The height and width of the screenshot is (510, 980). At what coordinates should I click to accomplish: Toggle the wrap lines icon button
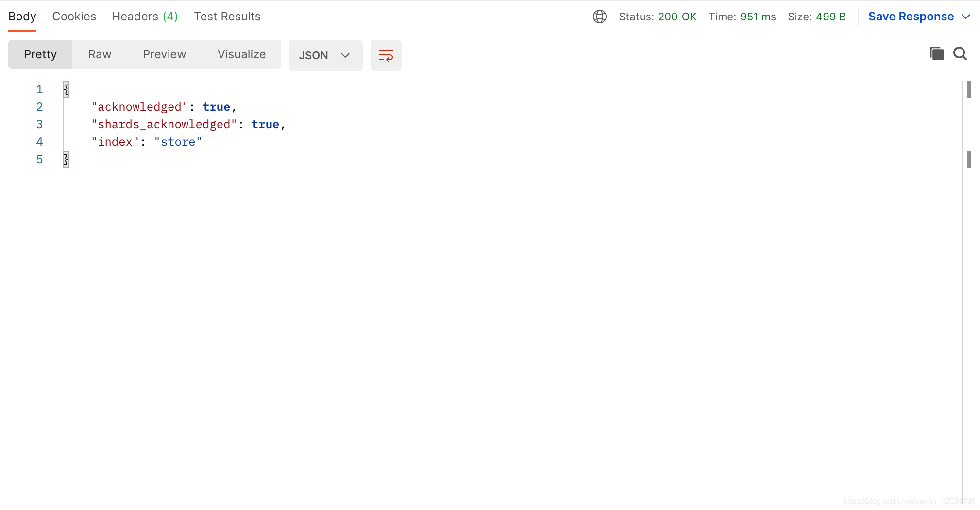click(386, 55)
